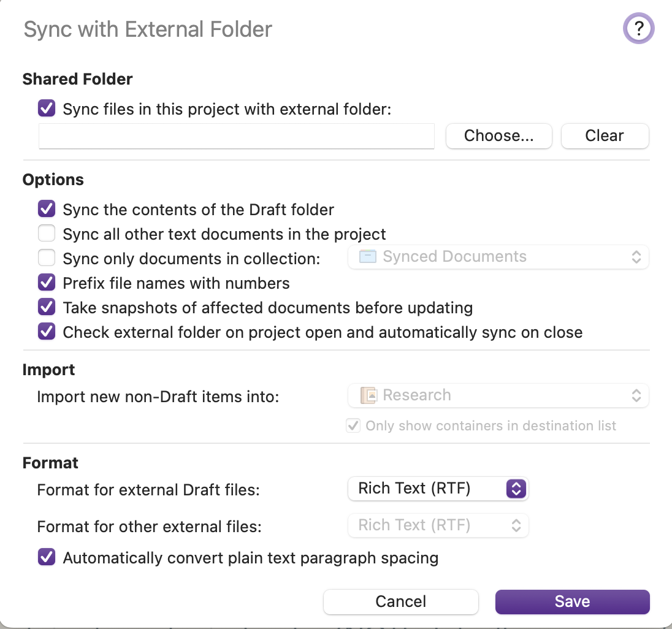This screenshot has width=672, height=629.
Task: Cancel the sync dialog
Action: tap(401, 601)
